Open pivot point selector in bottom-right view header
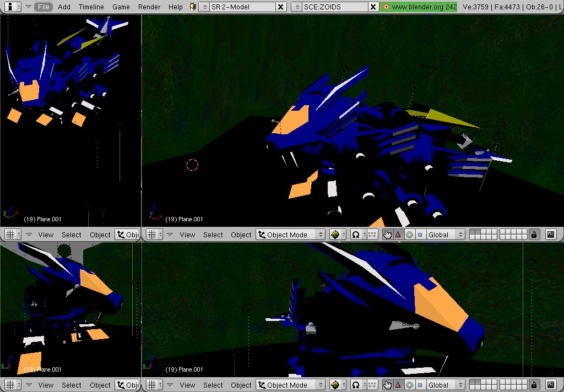The image size is (564, 392). point(359,385)
